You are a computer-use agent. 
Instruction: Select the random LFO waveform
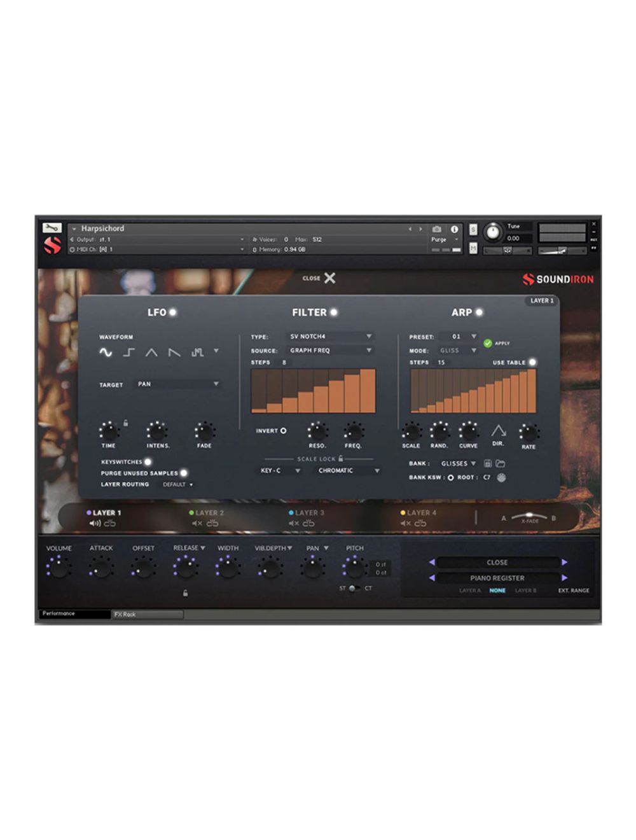tap(197, 352)
